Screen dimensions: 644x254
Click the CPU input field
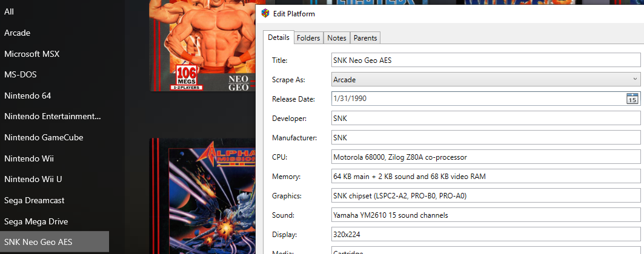coord(486,157)
